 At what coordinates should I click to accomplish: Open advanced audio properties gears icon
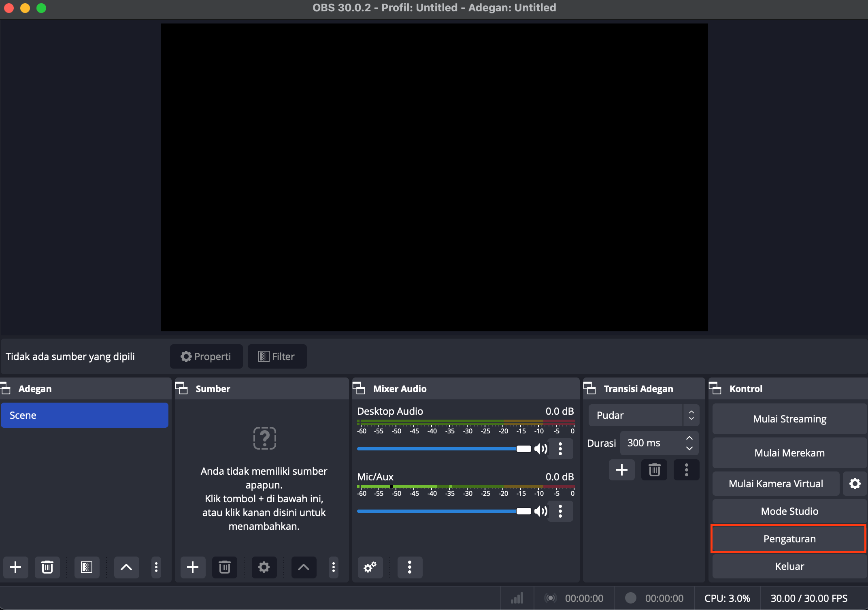point(370,567)
